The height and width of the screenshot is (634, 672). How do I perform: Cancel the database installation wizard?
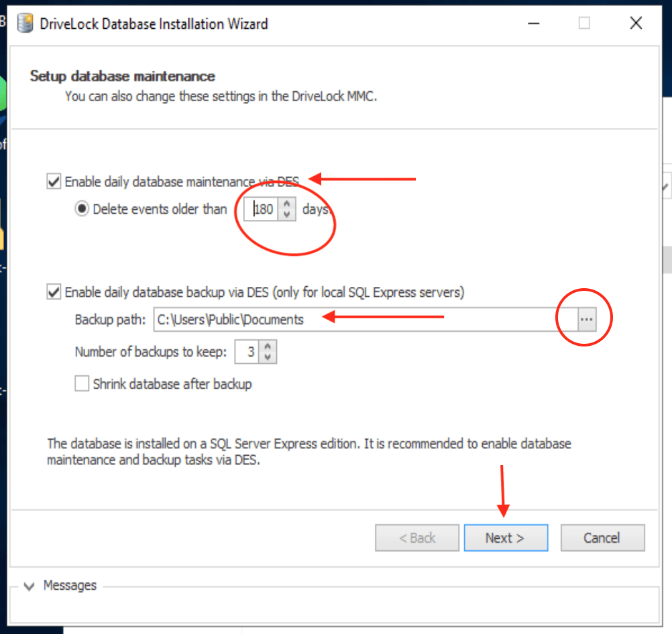click(602, 537)
